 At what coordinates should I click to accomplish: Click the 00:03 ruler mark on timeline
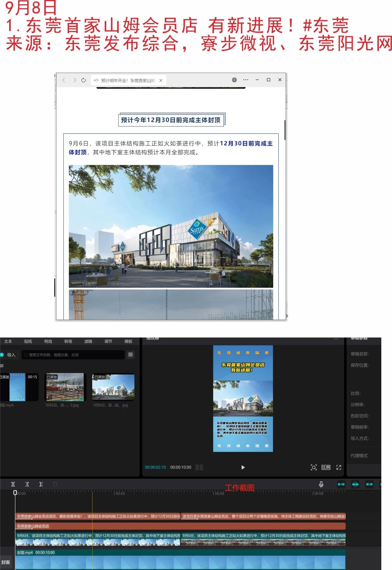[120, 493]
